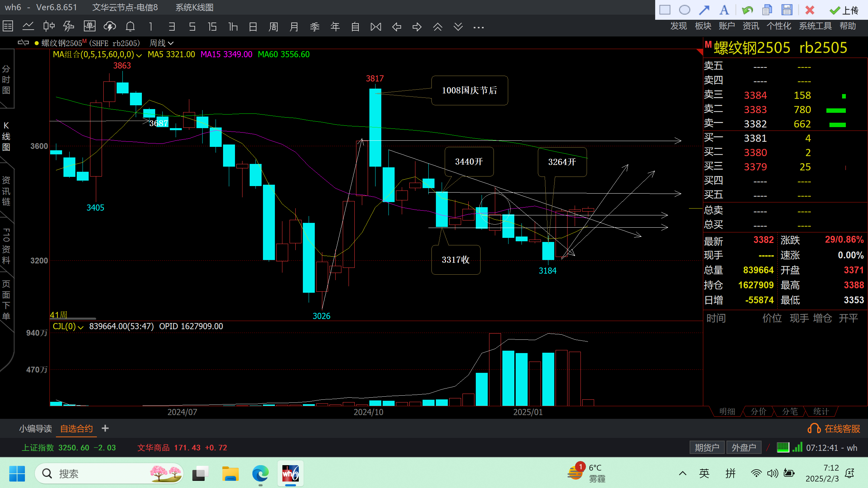
Task: Open the 系统工具 menu
Action: [815, 26]
